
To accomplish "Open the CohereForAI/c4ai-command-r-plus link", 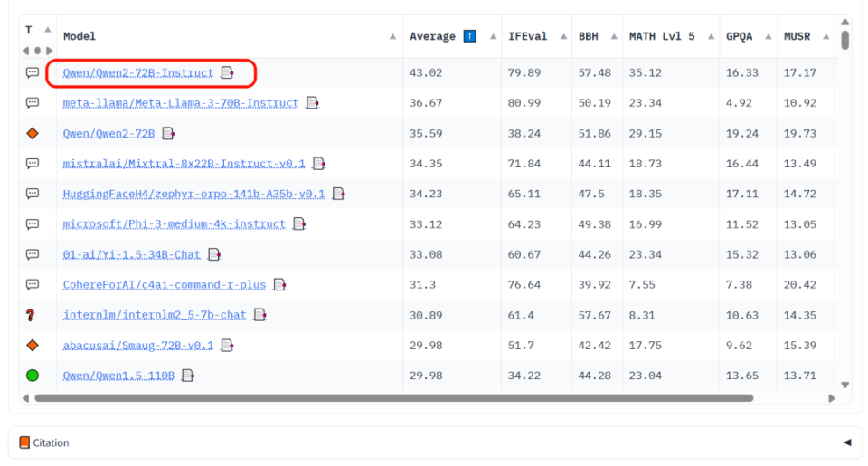I will (164, 285).
